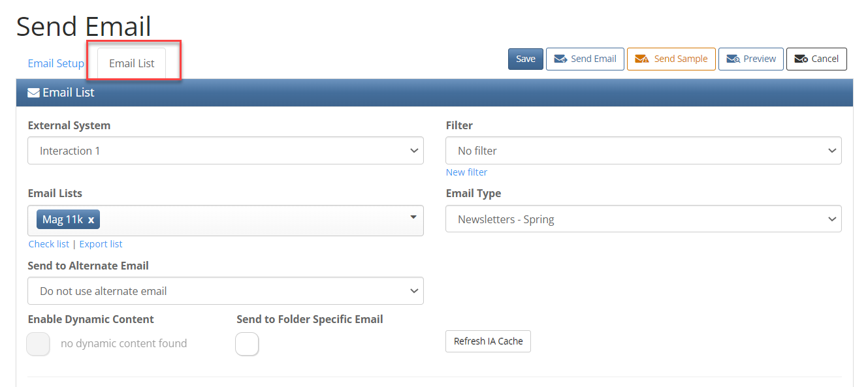Switch to the Email Setup tab
This screenshot has height=387, width=868.
(56, 63)
